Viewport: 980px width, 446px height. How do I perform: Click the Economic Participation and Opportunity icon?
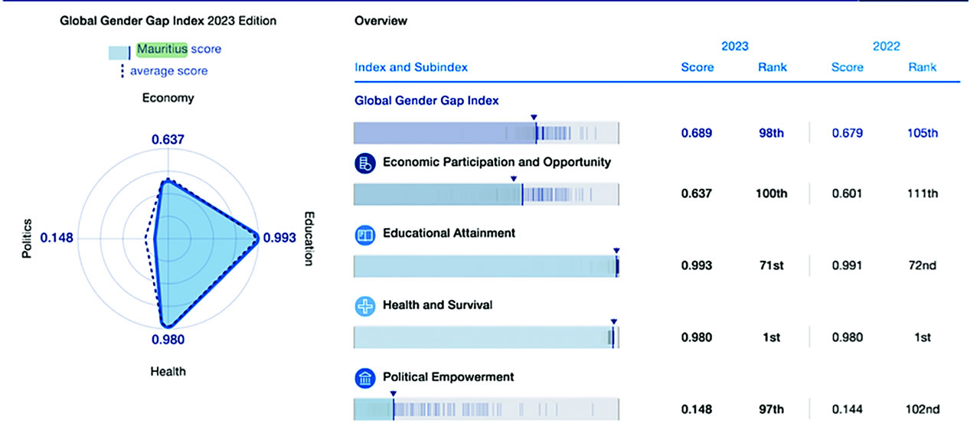click(364, 162)
